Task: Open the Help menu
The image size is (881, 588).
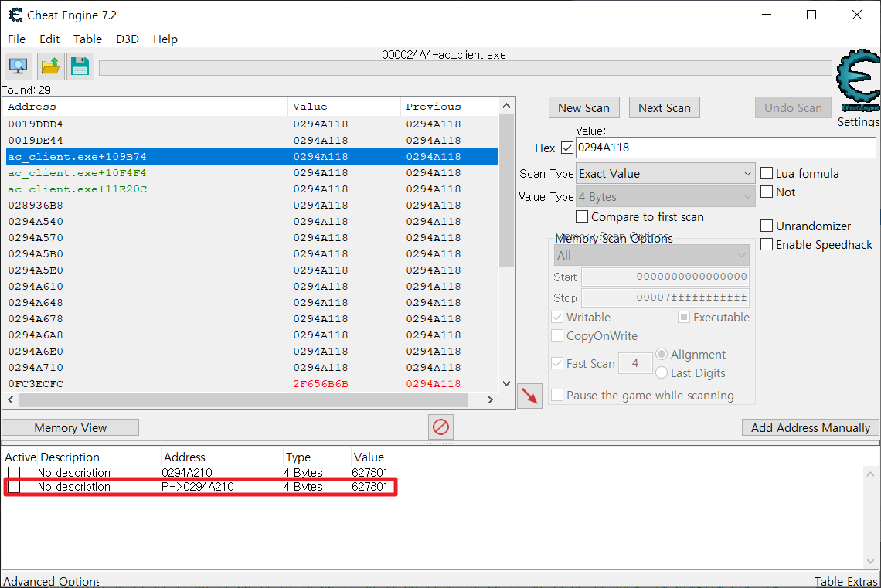Action: pos(165,39)
